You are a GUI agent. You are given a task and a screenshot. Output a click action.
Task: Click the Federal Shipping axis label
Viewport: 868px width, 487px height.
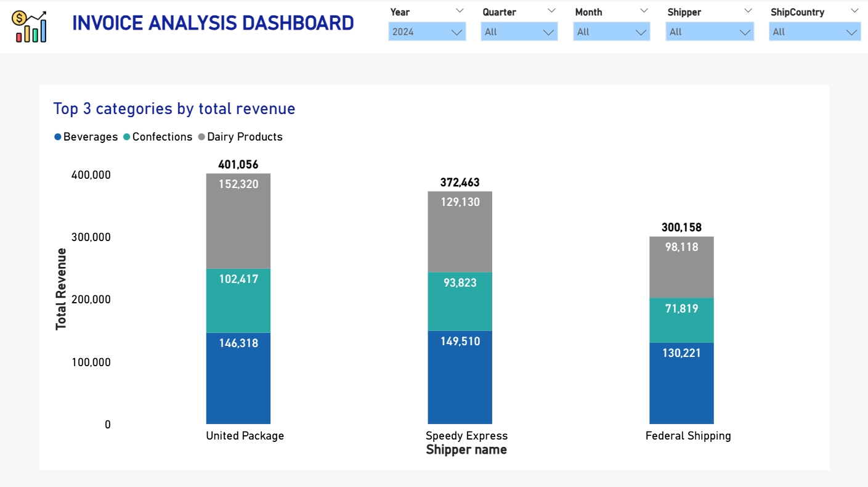[688, 436]
